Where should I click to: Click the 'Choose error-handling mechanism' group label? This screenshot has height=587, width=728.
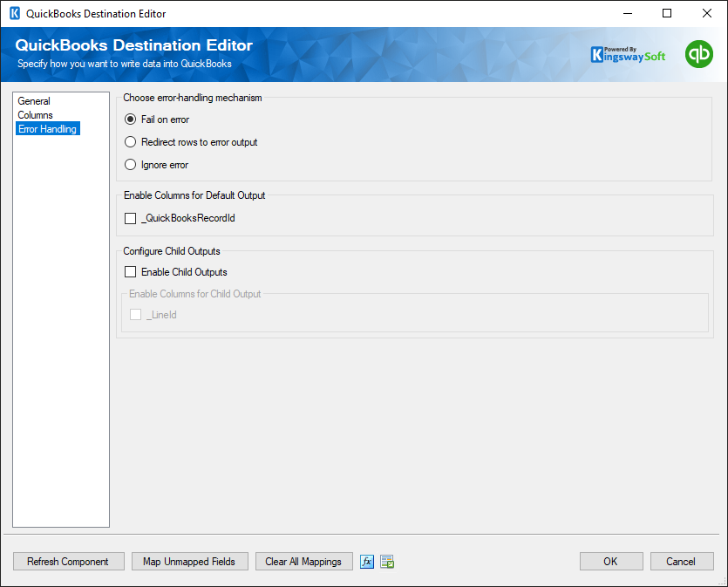pyautogui.click(x=192, y=98)
